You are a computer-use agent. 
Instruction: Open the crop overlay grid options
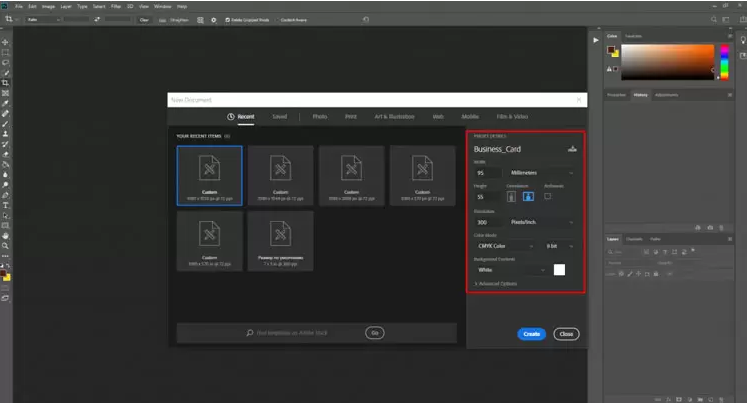click(x=200, y=20)
